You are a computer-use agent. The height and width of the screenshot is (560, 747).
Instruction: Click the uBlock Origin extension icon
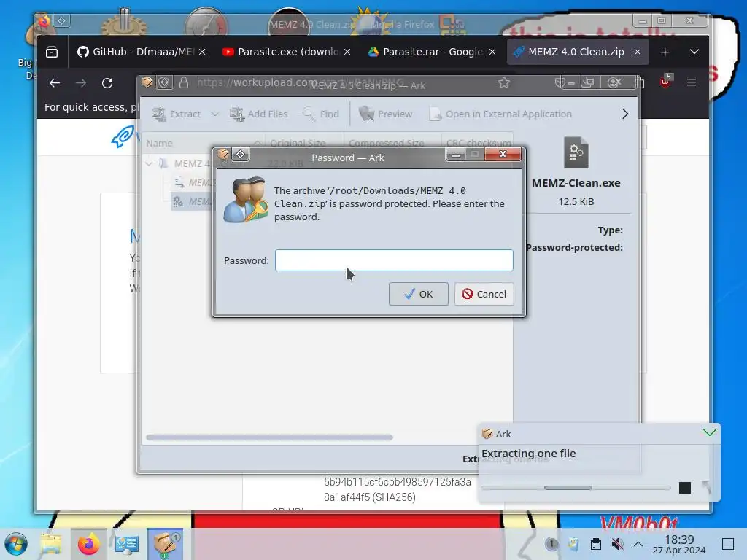pos(665,81)
